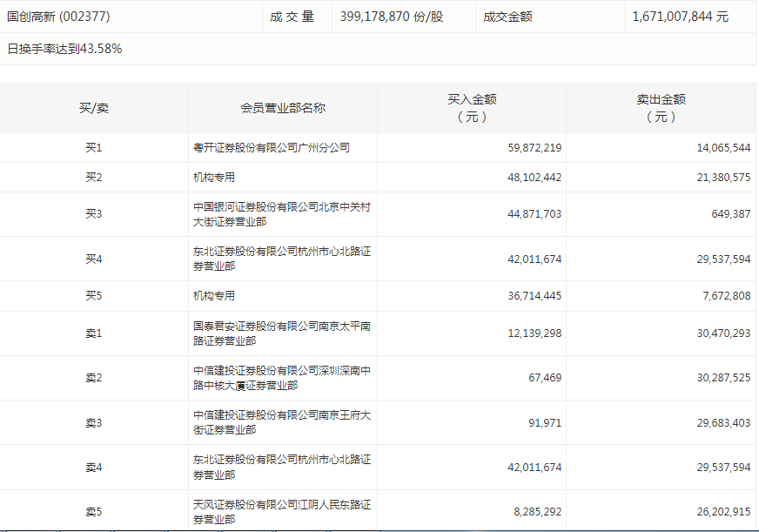Image resolution: width=759 pixels, height=532 pixels.
Task: Select the 买1 rank cell
Action: click(x=94, y=148)
